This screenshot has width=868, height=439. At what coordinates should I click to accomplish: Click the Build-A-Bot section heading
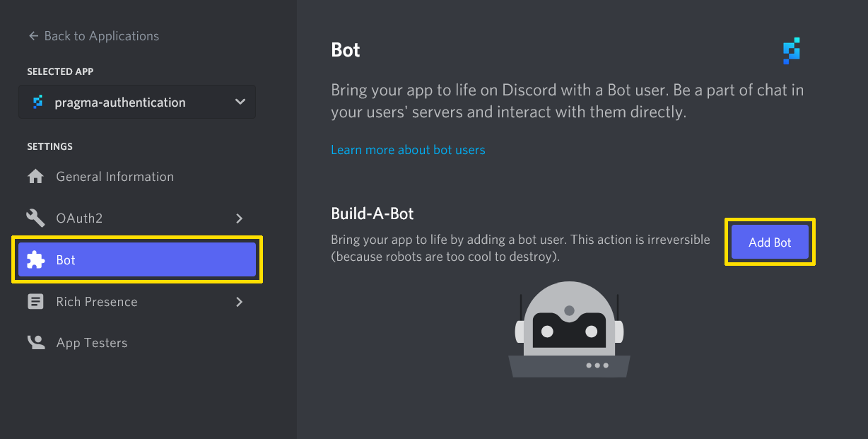coord(372,213)
